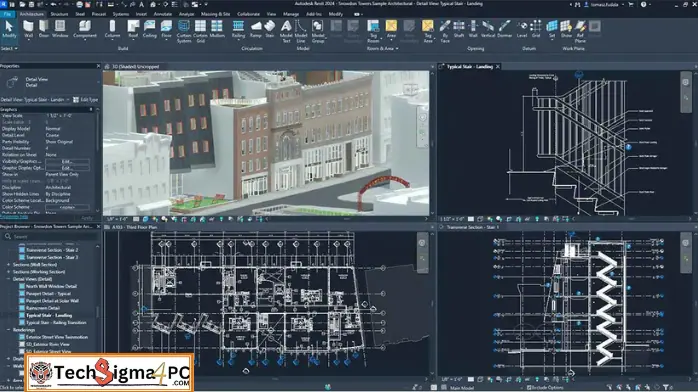Click the Curtain Grid tool
698x392 pixels.
tap(200, 32)
